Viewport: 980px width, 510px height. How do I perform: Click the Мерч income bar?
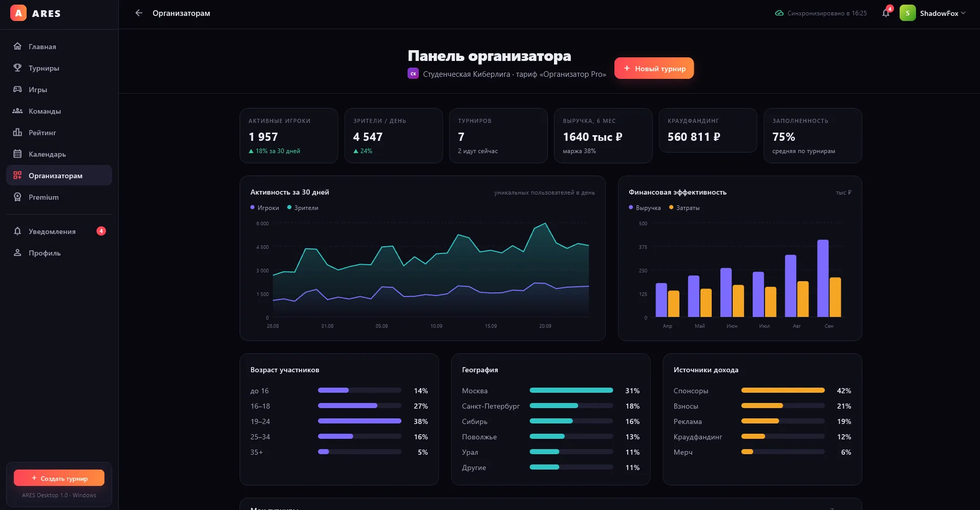[x=783, y=452]
